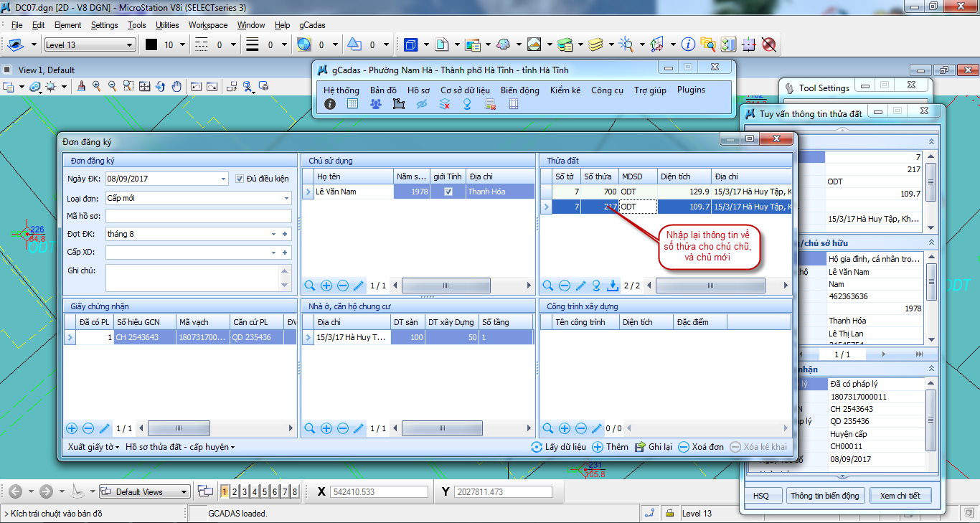Viewport: 980px width, 523px height.
Task: Click the remove icon in Nhà ở panel
Action: coord(343,428)
